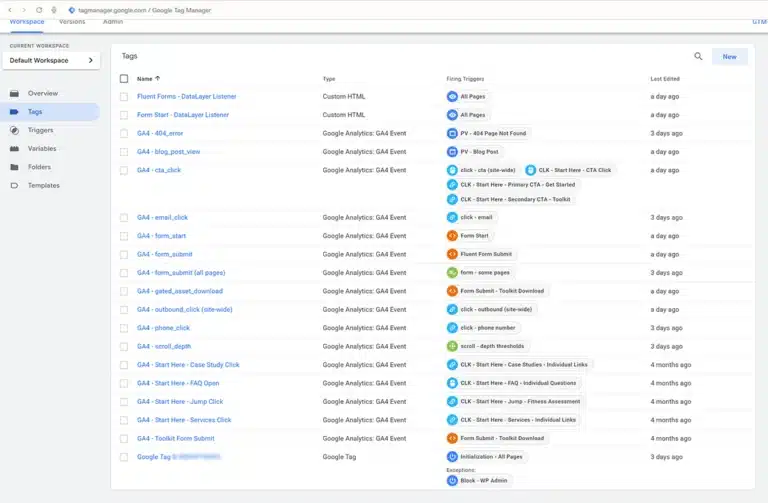This screenshot has width=768, height=503.
Task: Sort by Name column arrow
Action: [x=157, y=78]
